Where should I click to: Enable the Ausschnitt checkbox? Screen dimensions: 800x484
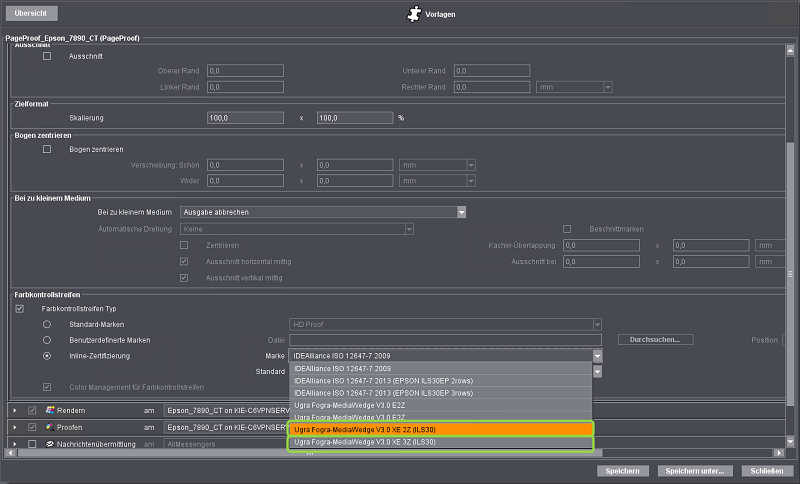(x=47, y=56)
